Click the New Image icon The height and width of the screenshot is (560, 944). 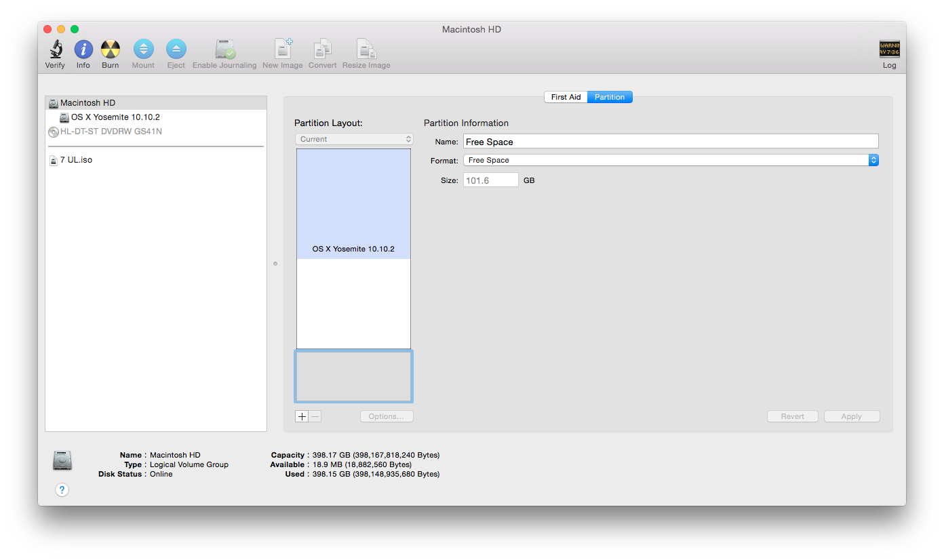point(283,49)
